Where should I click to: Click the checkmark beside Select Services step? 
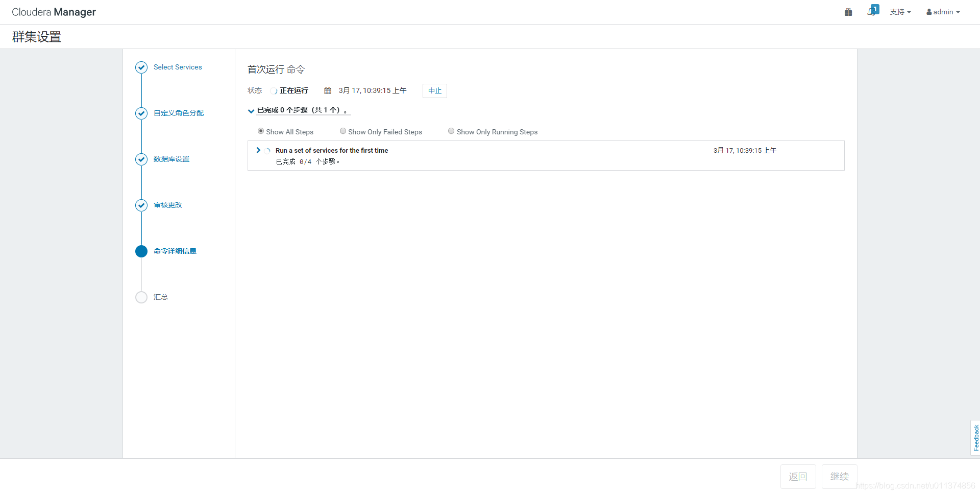(x=141, y=67)
